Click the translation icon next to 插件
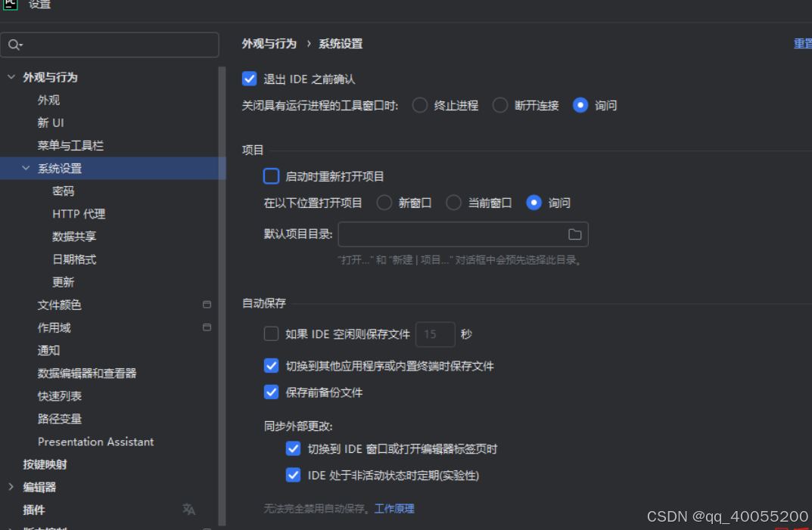Viewport: 812px width, 530px height. click(x=188, y=510)
